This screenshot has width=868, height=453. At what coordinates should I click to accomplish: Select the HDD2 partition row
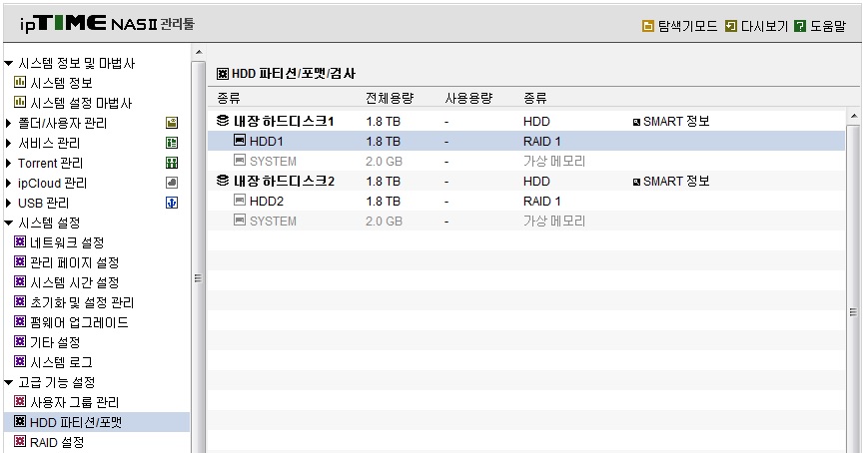coord(526,201)
